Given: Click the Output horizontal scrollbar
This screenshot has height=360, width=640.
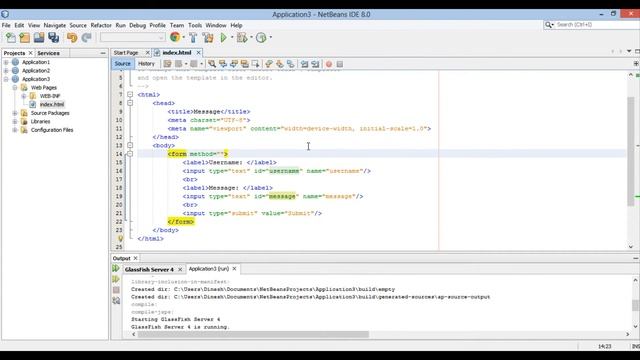Looking at the screenshot, I should coord(253,334).
